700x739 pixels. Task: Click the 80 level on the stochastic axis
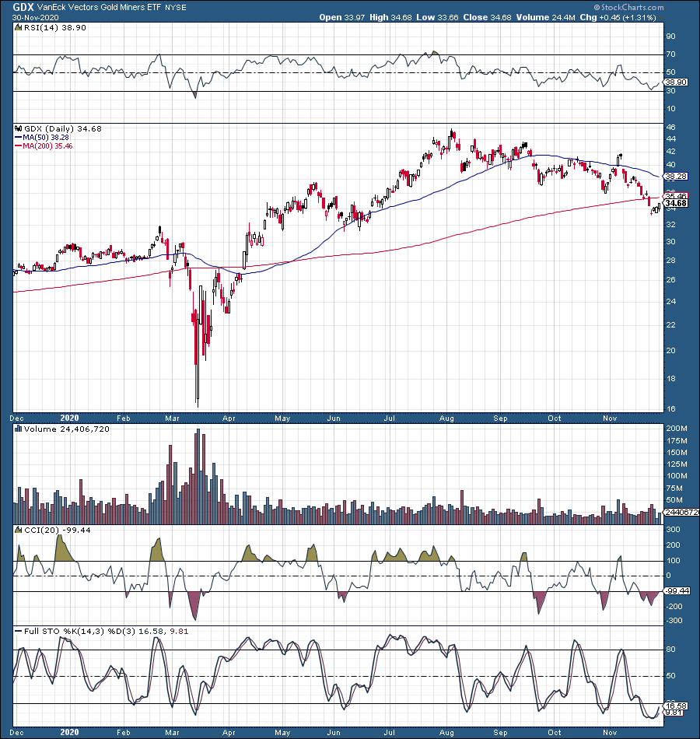[670, 650]
